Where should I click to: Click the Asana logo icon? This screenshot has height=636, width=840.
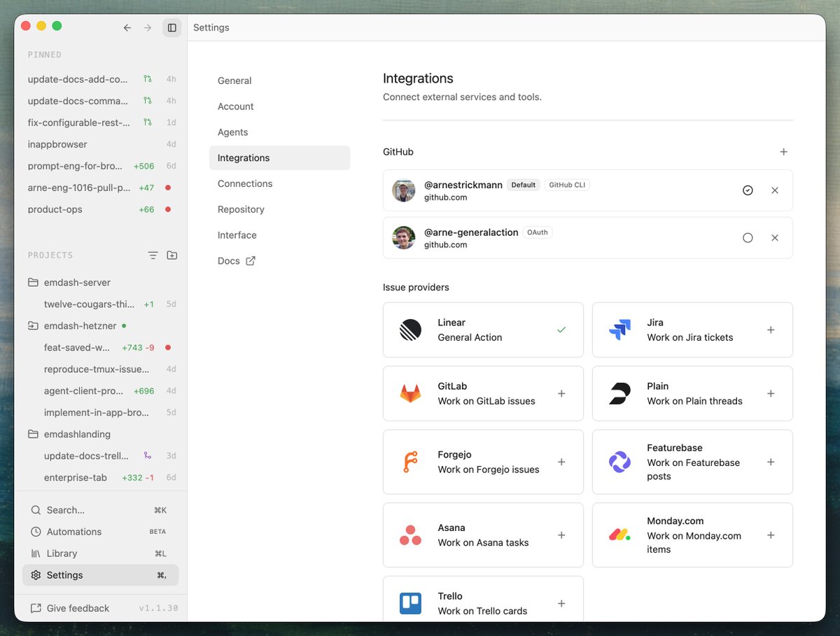pos(411,535)
